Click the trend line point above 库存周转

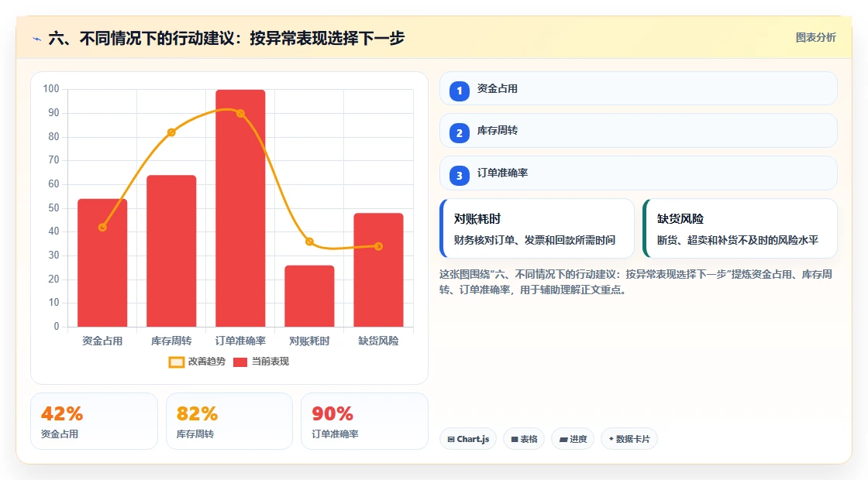pyautogui.click(x=171, y=132)
